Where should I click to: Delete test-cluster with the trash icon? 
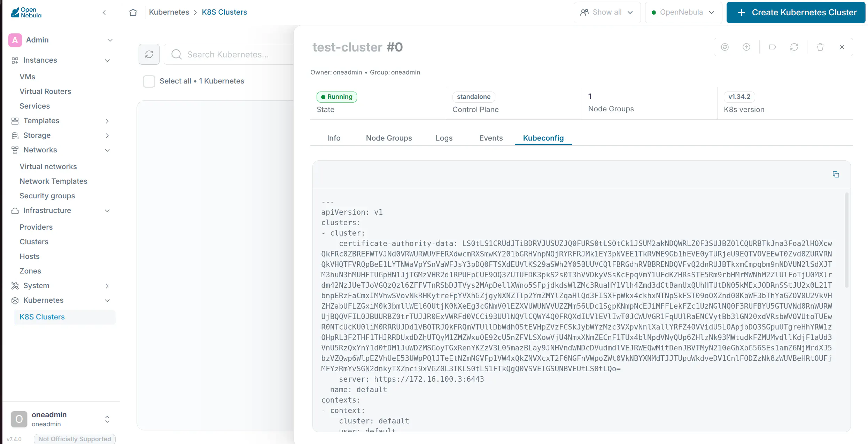coord(820,47)
